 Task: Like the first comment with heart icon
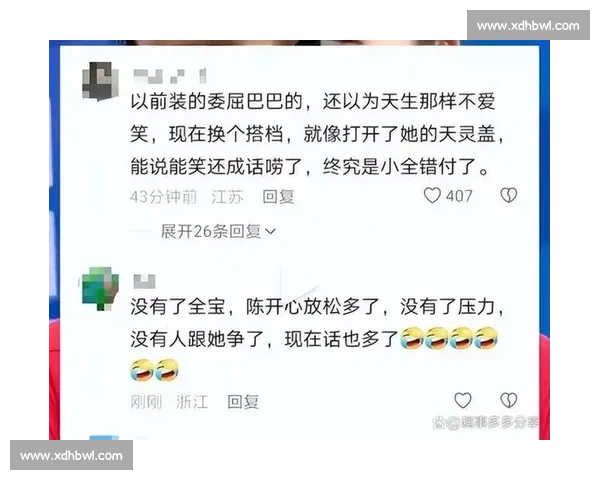pyautogui.click(x=432, y=196)
